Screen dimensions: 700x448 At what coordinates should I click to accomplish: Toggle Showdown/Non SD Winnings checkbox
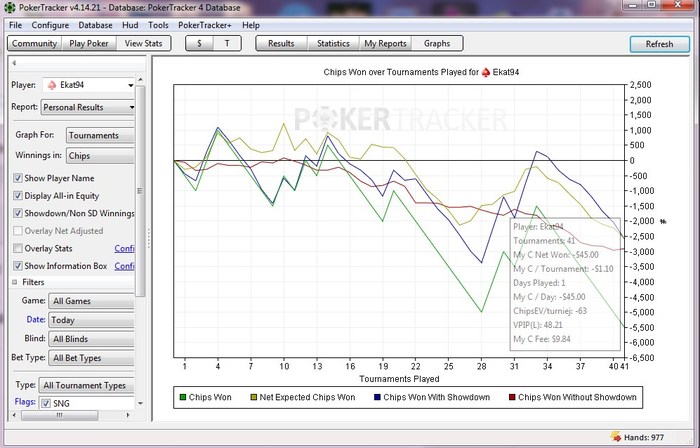18,213
